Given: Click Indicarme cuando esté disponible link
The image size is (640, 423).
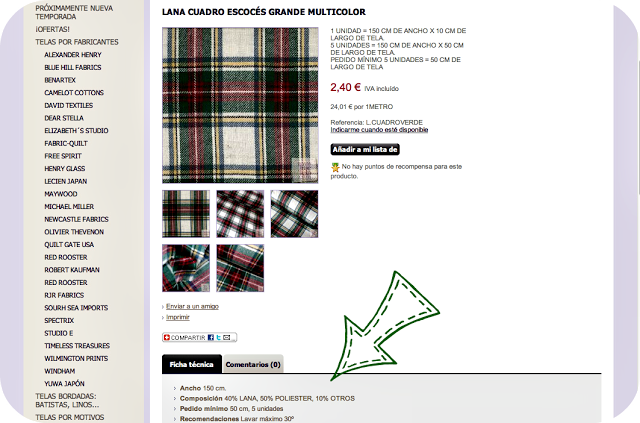Looking at the screenshot, I should pyautogui.click(x=379, y=130).
